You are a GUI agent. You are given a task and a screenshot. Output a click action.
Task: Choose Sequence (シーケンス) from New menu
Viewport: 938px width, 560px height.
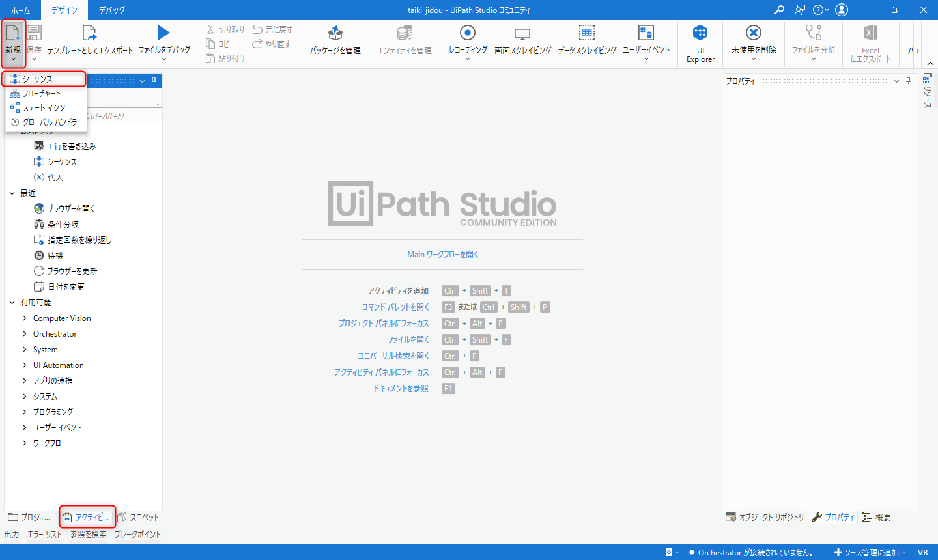45,79
